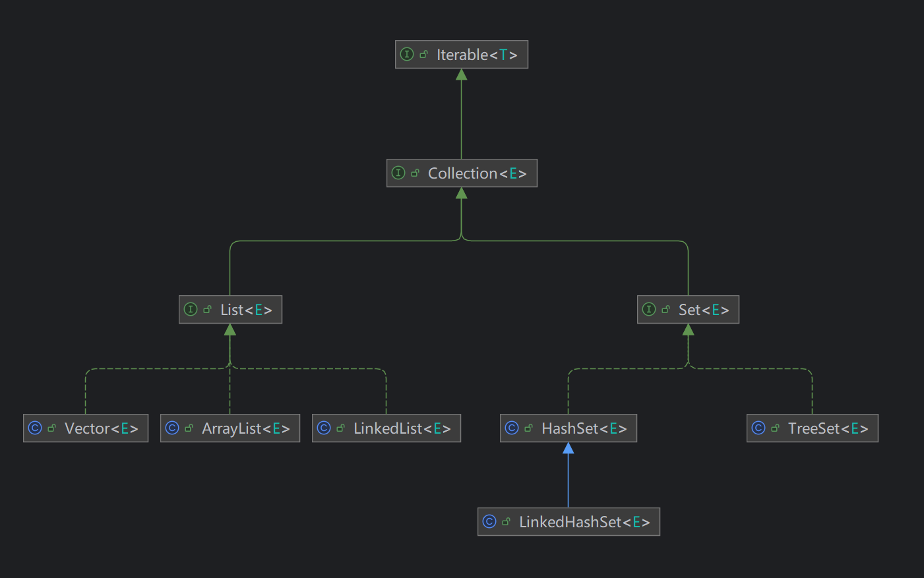Click the class icon on the LinkedHashSet node
Image resolution: width=924 pixels, height=578 pixels.
pos(489,522)
